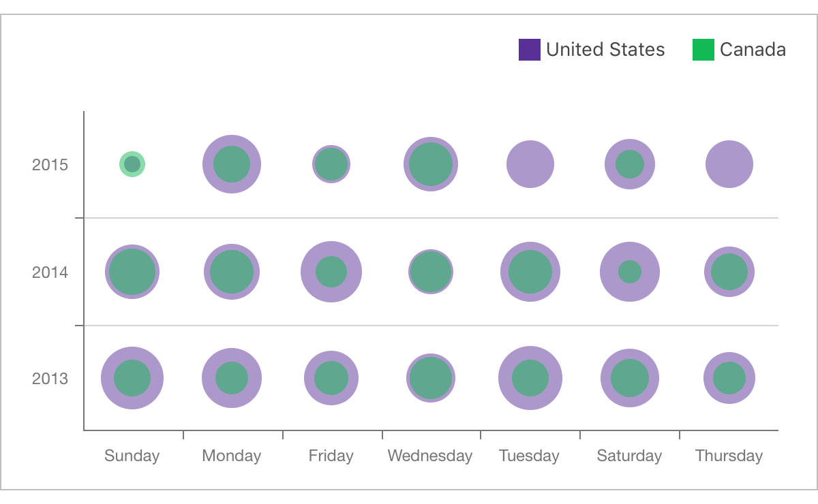Click the 2013 y-axis label
The image size is (818, 504).
pyautogui.click(x=50, y=379)
